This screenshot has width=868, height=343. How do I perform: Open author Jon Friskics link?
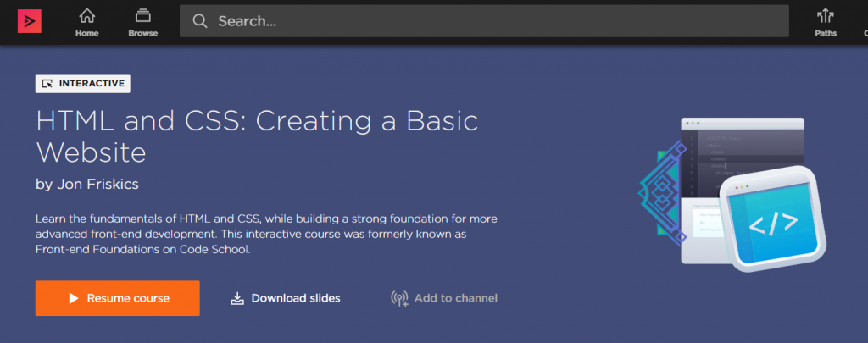pyautogui.click(x=97, y=185)
